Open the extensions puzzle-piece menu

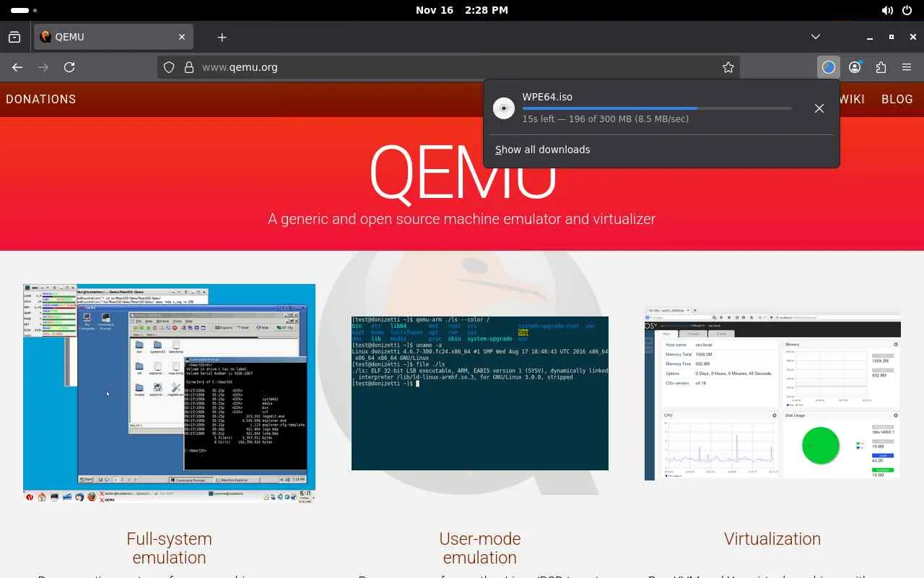pyautogui.click(x=881, y=67)
